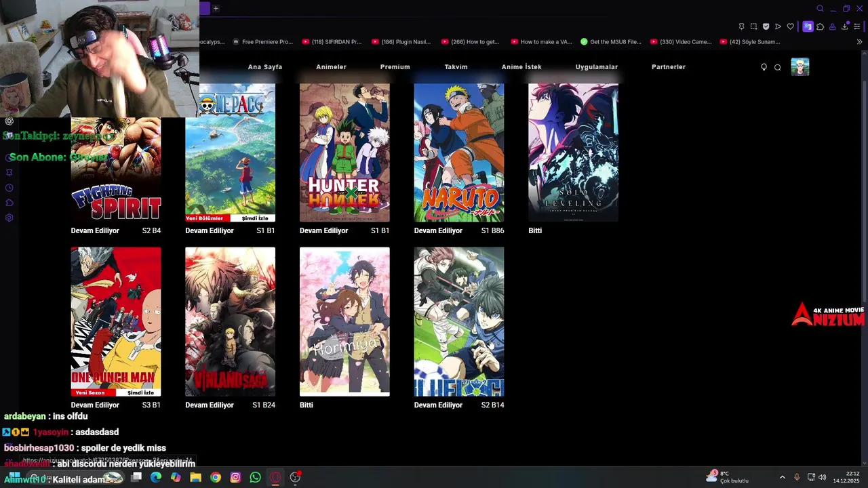Open '(186) Plugin Nasıl...' bookmark
Image resolution: width=868 pixels, height=488 pixels.
pyautogui.click(x=401, y=42)
